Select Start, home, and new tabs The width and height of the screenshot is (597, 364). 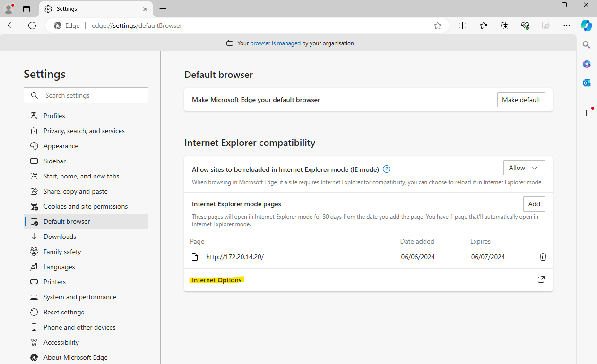[86, 176]
